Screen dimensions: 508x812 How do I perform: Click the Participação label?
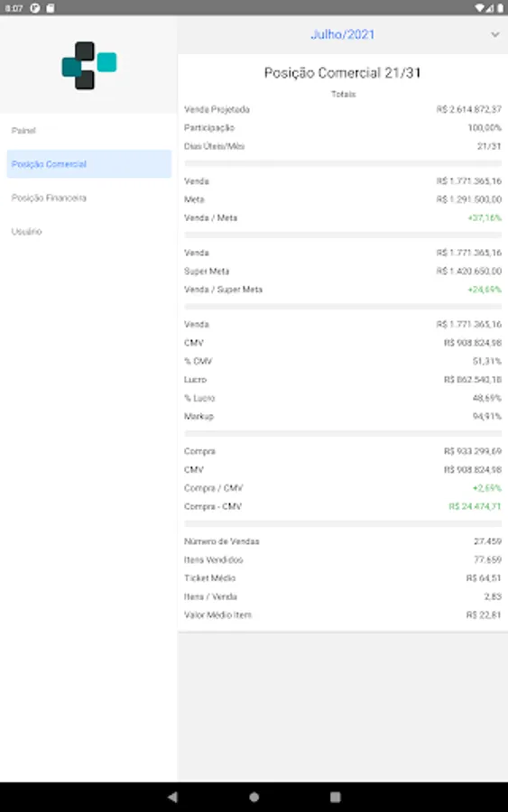209,128
